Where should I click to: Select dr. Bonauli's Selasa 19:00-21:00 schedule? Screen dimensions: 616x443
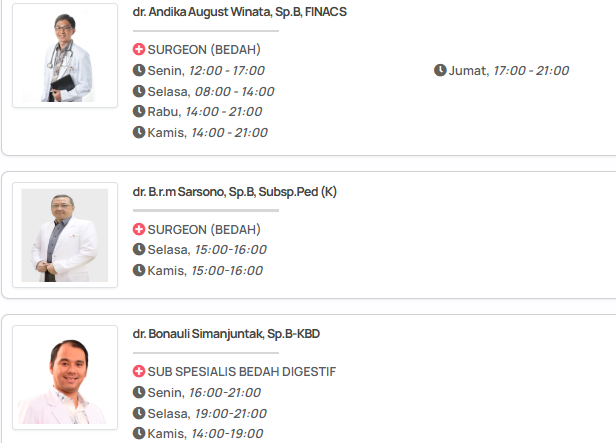[206, 413]
